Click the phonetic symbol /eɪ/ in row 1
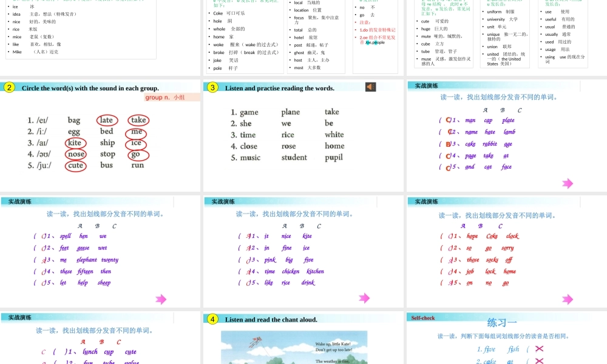The width and height of the screenshot is (607, 364). point(43,121)
